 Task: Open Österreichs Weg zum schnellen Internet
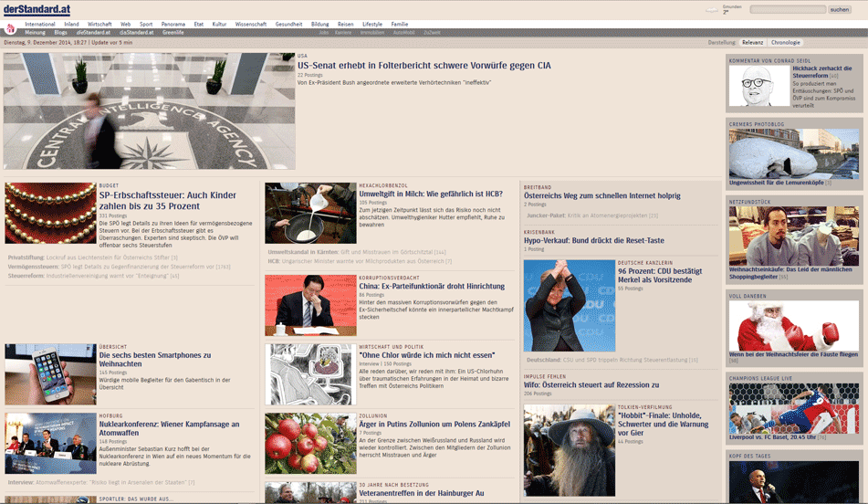[602, 195]
